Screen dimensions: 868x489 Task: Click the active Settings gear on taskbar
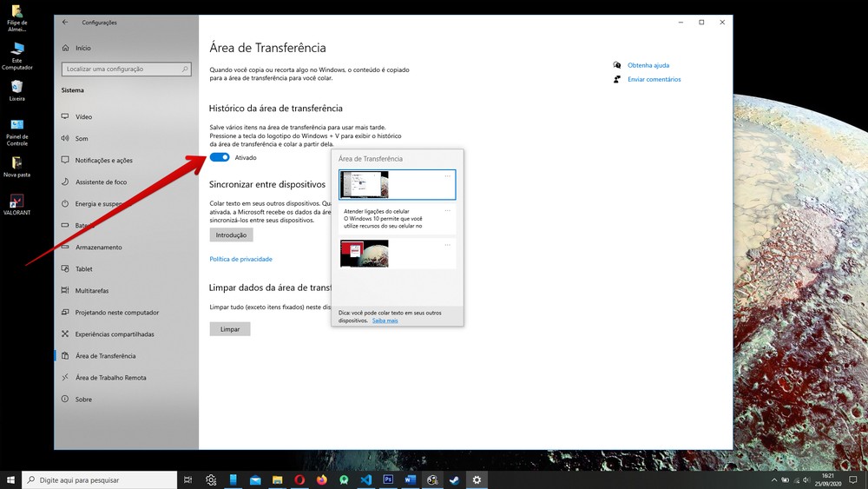477,479
